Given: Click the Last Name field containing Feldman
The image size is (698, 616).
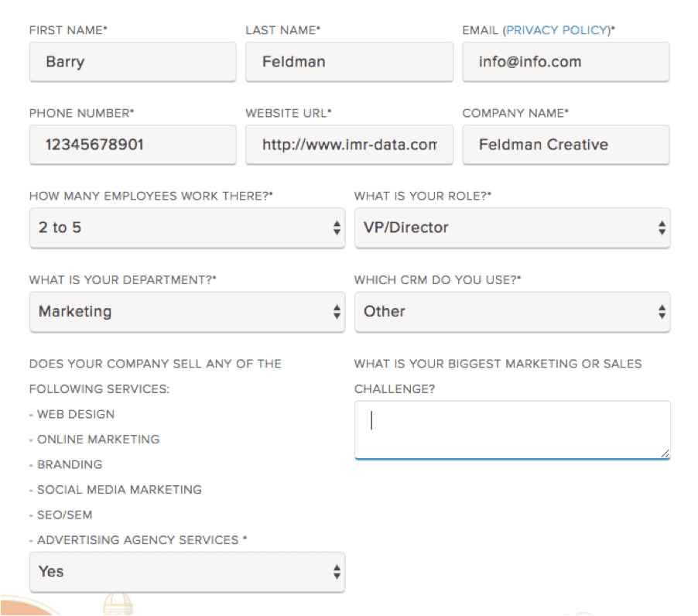Looking at the screenshot, I should (350, 61).
